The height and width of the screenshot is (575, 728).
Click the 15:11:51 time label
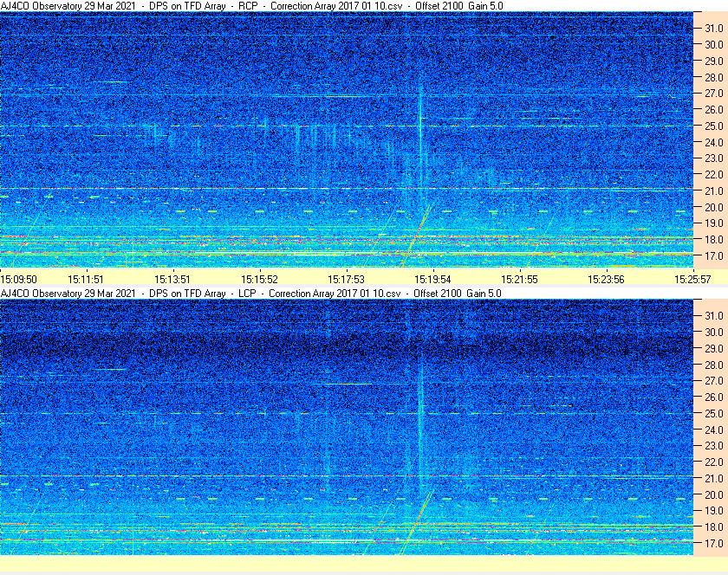point(86,280)
